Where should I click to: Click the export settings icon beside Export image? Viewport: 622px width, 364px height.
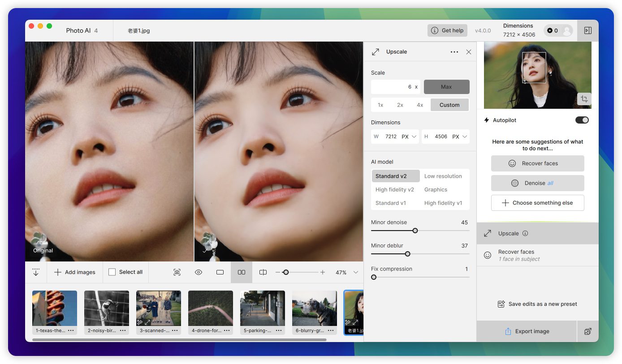click(587, 331)
